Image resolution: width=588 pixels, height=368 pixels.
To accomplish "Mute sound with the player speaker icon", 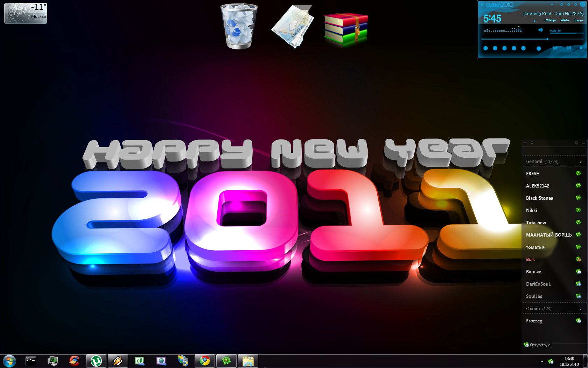I will click(x=540, y=30).
